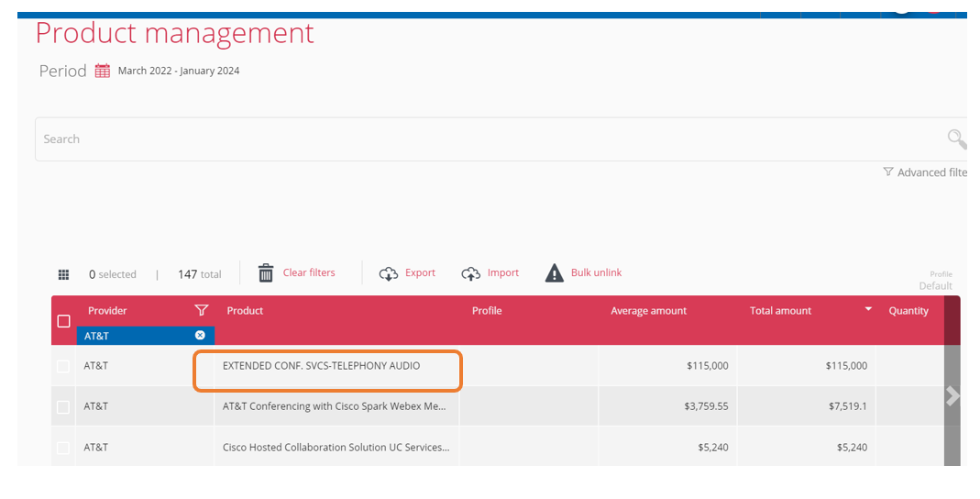This screenshot has height=499, width=980.
Task: Sort by the Average amount column header
Action: coord(649,311)
